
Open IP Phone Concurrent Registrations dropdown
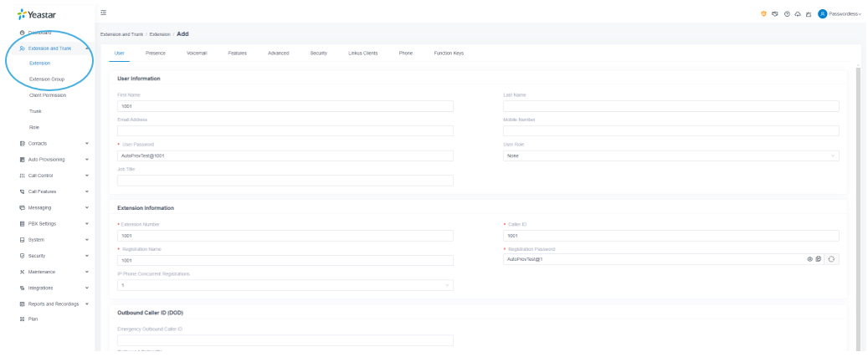pos(285,285)
